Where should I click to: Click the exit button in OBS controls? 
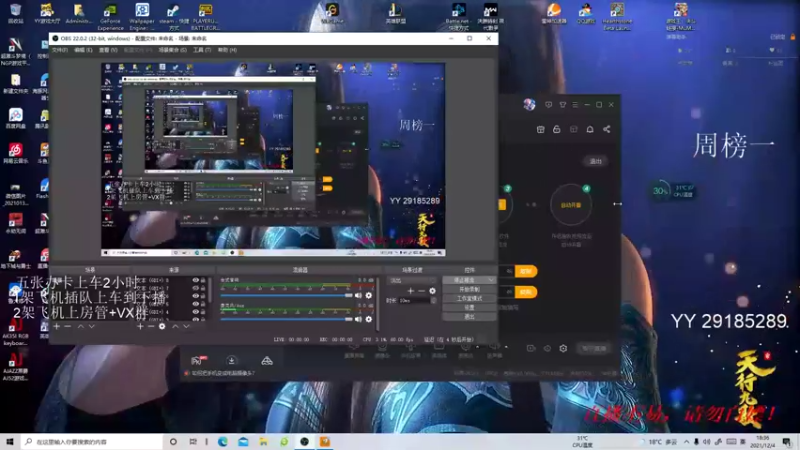click(x=469, y=317)
